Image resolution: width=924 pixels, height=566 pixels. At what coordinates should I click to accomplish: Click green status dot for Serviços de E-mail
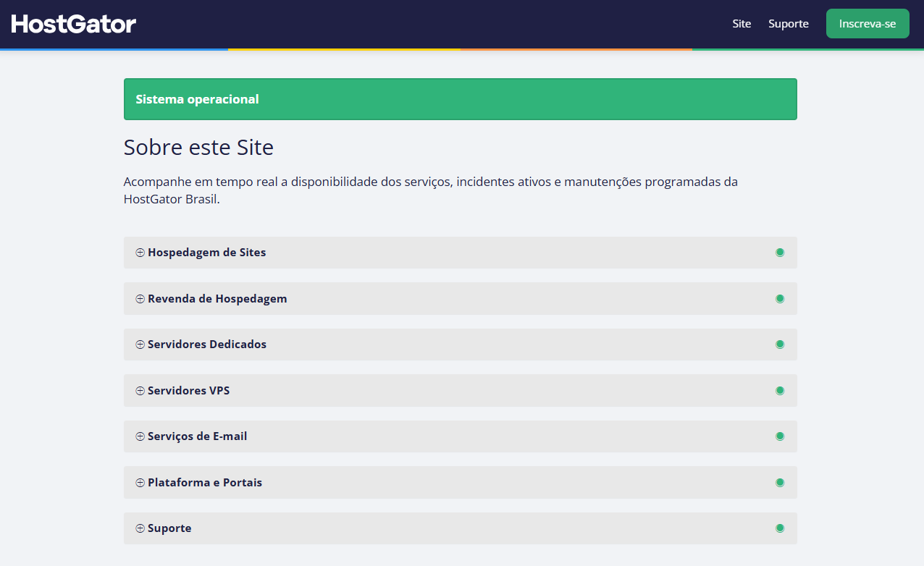780,436
